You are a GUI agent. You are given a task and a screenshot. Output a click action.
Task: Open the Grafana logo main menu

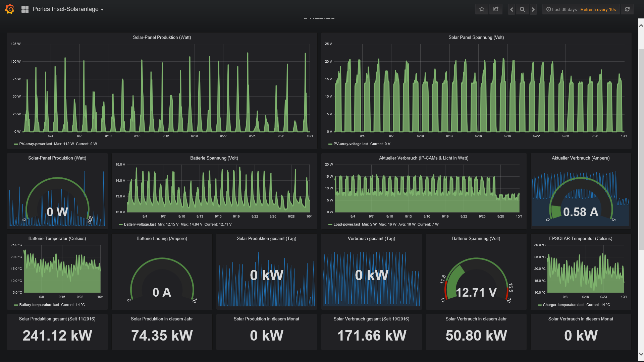tap(10, 9)
